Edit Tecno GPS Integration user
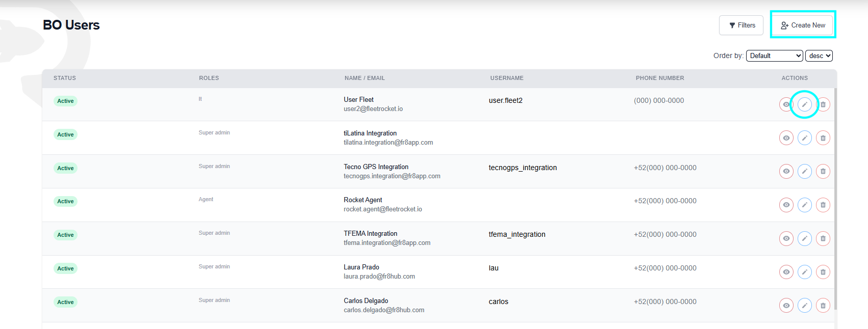The height and width of the screenshot is (329, 868). click(x=805, y=171)
